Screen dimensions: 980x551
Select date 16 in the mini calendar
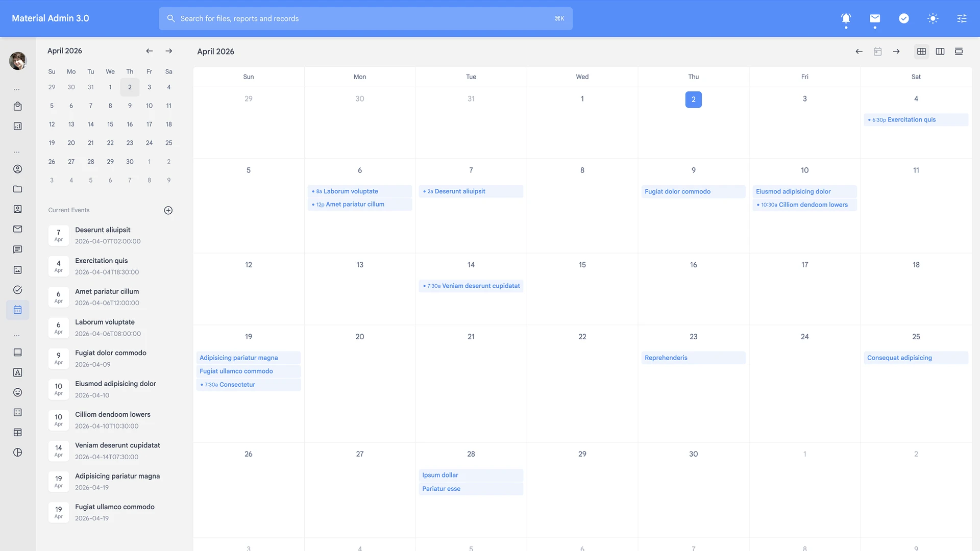[x=130, y=124]
